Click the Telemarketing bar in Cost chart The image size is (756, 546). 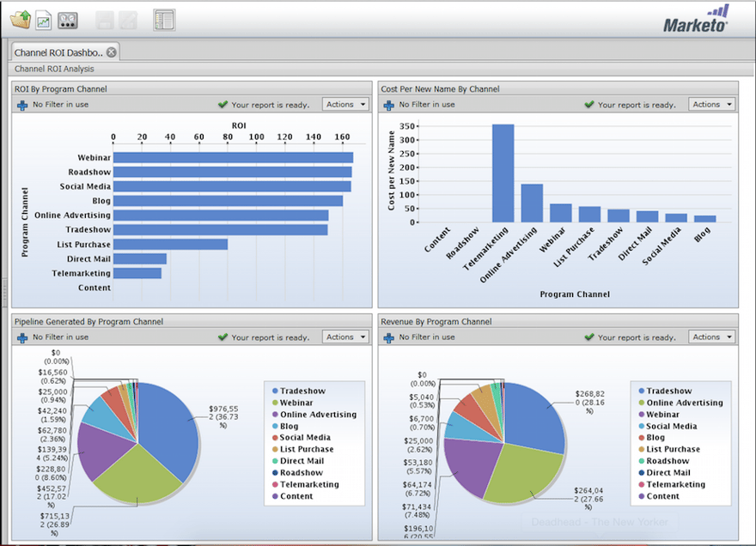(x=503, y=173)
